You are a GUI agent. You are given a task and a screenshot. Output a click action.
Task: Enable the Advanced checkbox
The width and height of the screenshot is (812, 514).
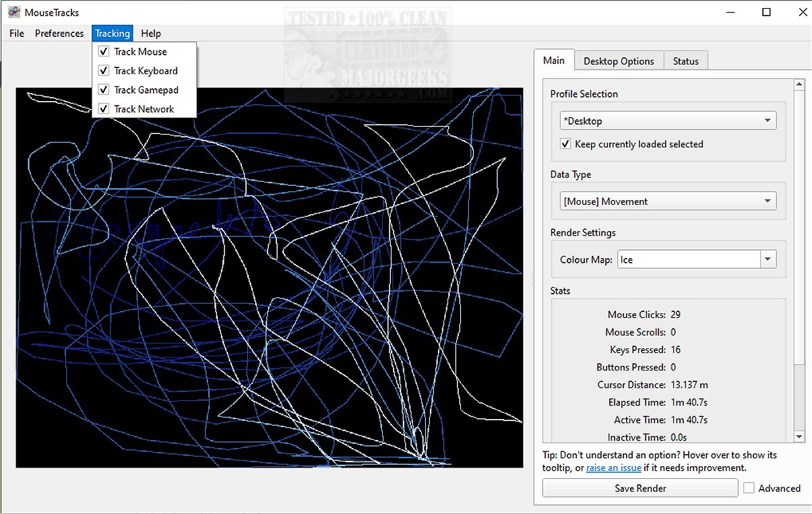(749, 488)
